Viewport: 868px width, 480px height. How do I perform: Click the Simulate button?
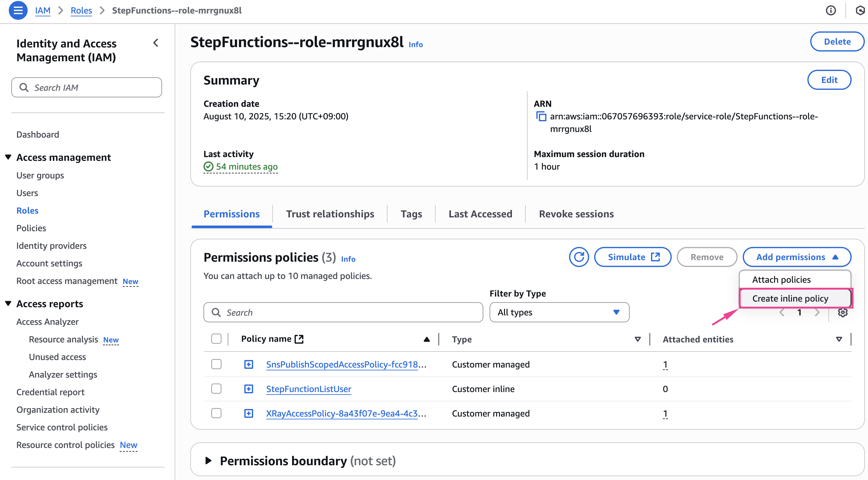coord(632,257)
